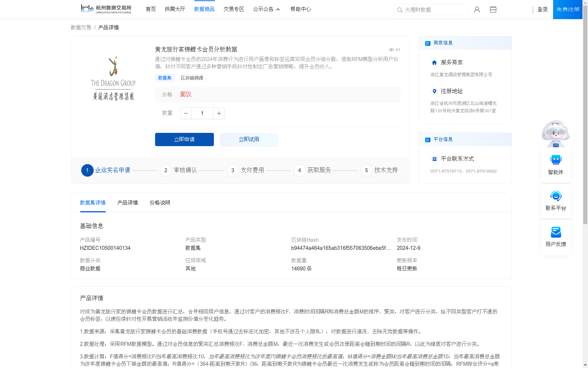
Task: Open the 智能体 assistant icon
Action: click(556, 160)
